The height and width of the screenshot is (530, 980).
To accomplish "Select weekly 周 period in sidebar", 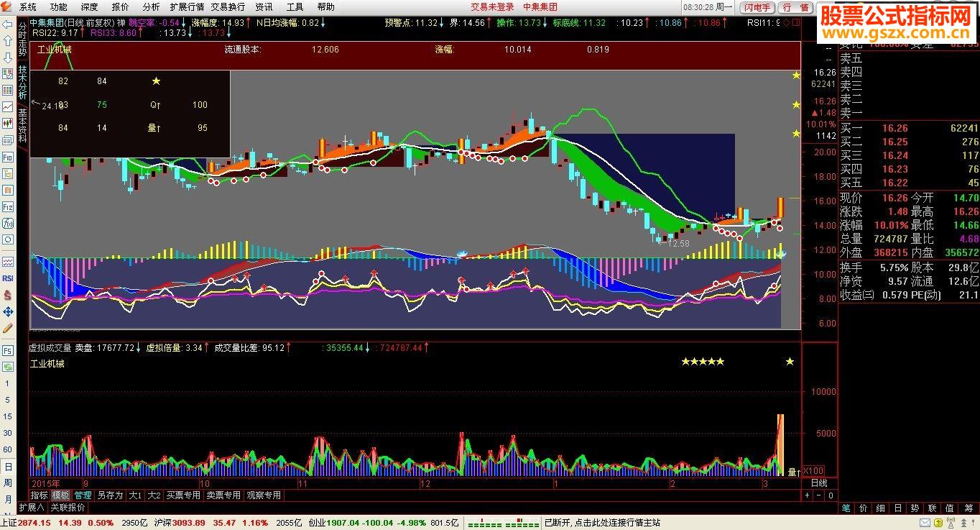I will tap(7, 483).
